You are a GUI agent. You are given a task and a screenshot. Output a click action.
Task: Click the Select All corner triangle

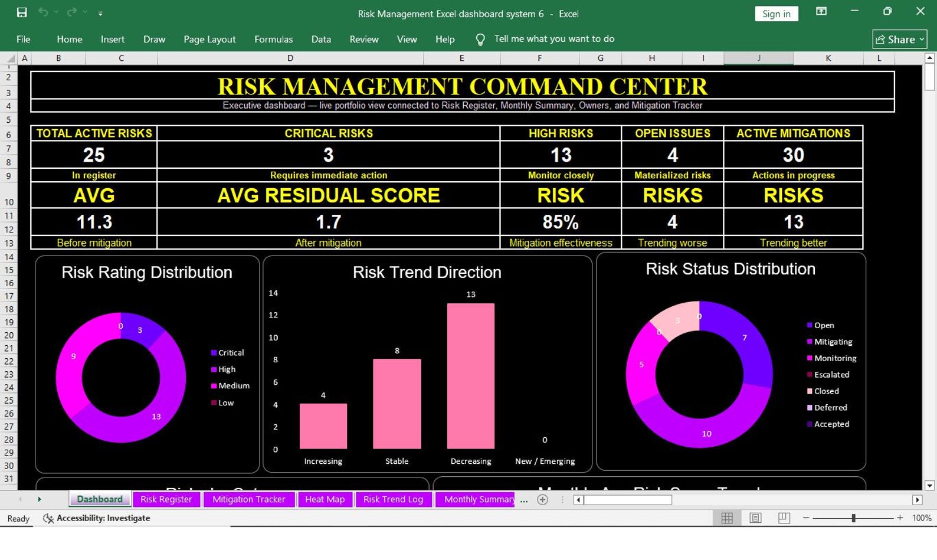coord(10,58)
